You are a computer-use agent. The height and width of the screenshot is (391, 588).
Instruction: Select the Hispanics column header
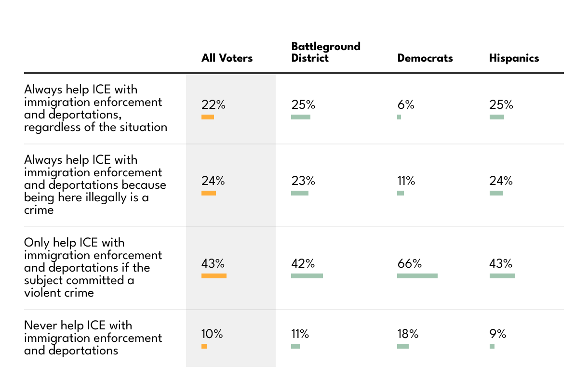pos(514,58)
